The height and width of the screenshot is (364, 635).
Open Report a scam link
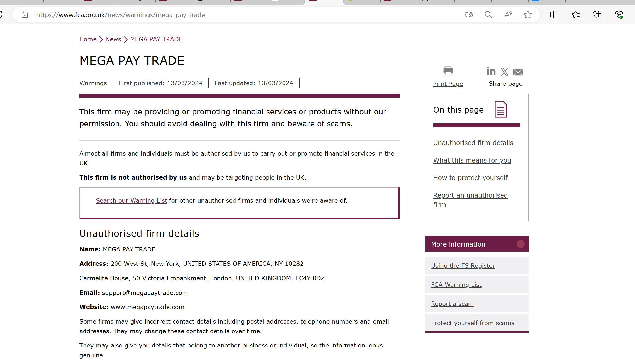pos(452,304)
